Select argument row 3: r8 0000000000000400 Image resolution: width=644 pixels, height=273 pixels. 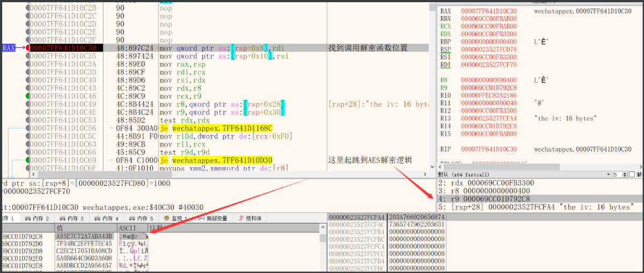pos(540,191)
